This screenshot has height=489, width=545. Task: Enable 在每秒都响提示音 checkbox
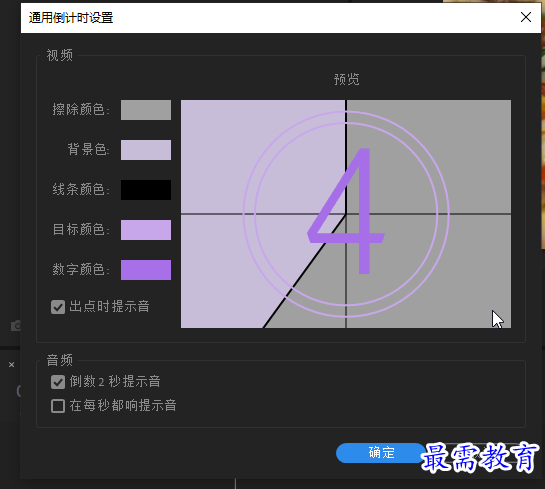point(58,406)
